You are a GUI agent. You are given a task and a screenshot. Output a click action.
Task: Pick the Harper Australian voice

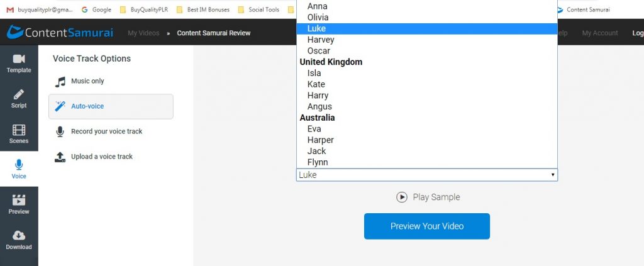click(427, 140)
